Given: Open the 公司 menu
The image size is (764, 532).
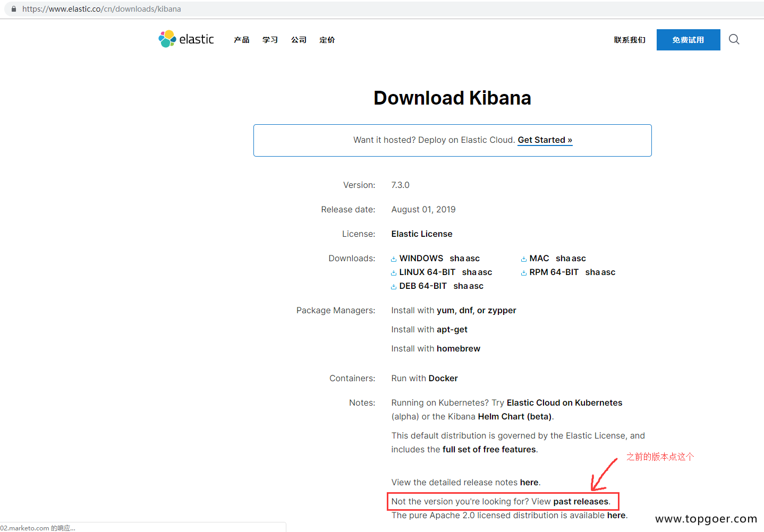Looking at the screenshot, I should point(298,39).
